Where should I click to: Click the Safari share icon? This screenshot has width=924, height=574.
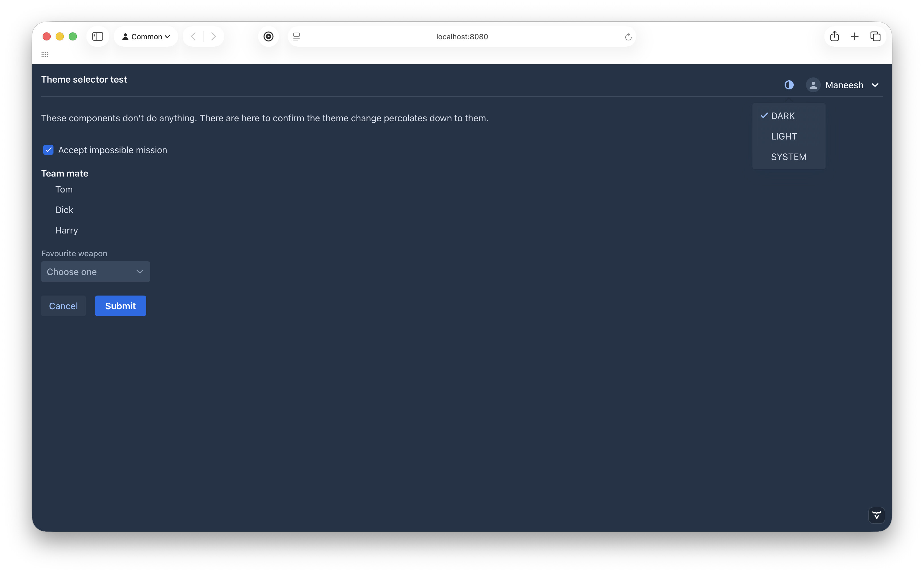pos(834,36)
